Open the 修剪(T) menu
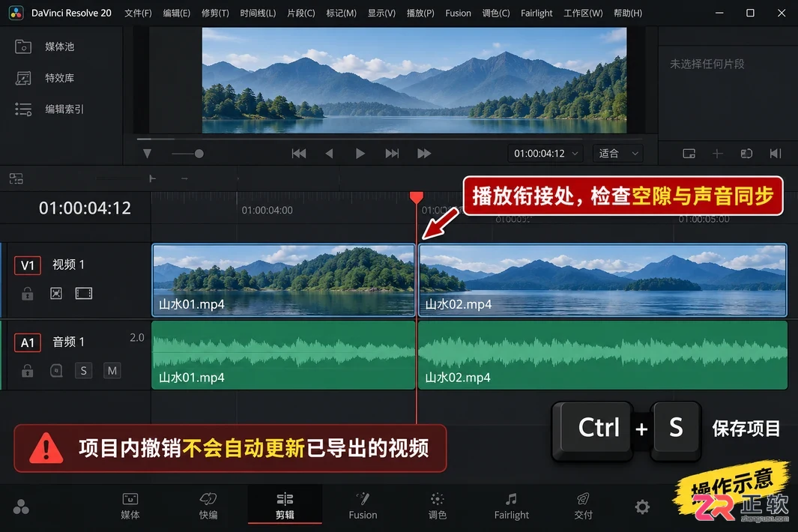This screenshot has width=798, height=532. pos(215,13)
